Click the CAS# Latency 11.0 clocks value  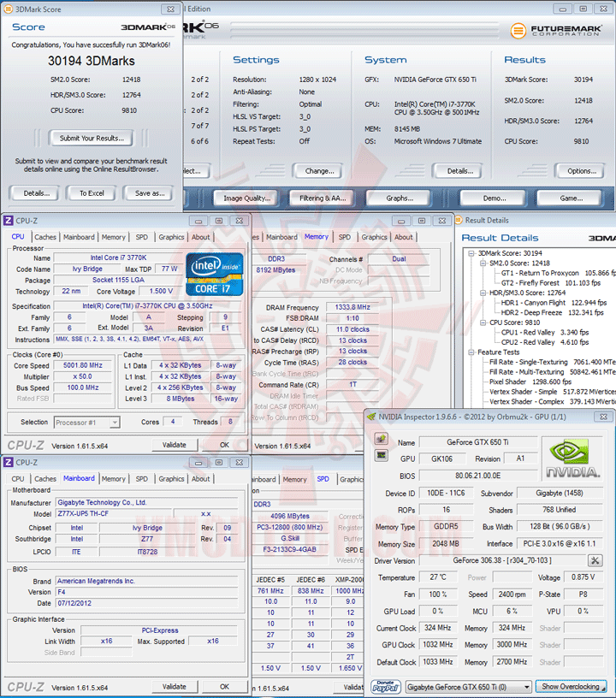[x=352, y=329]
